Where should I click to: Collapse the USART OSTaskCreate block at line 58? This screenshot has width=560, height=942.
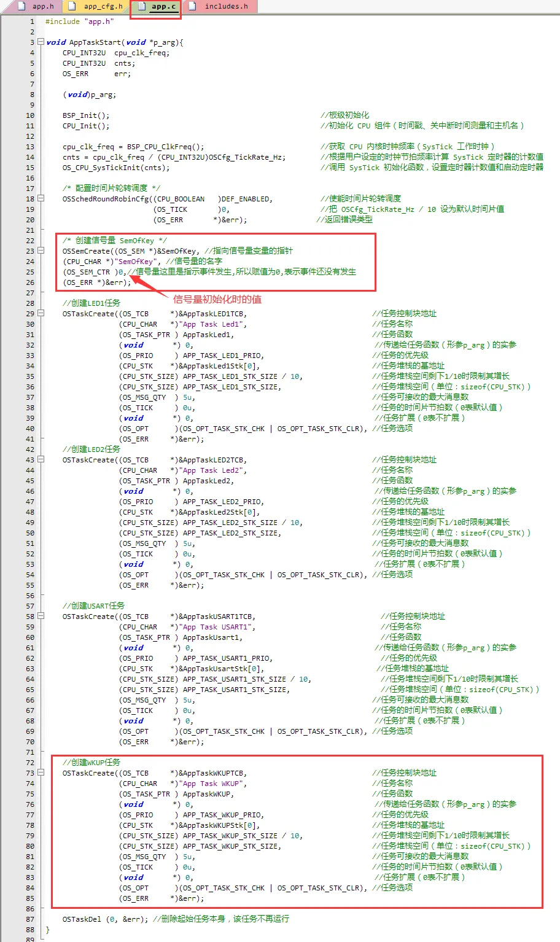(41, 616)
